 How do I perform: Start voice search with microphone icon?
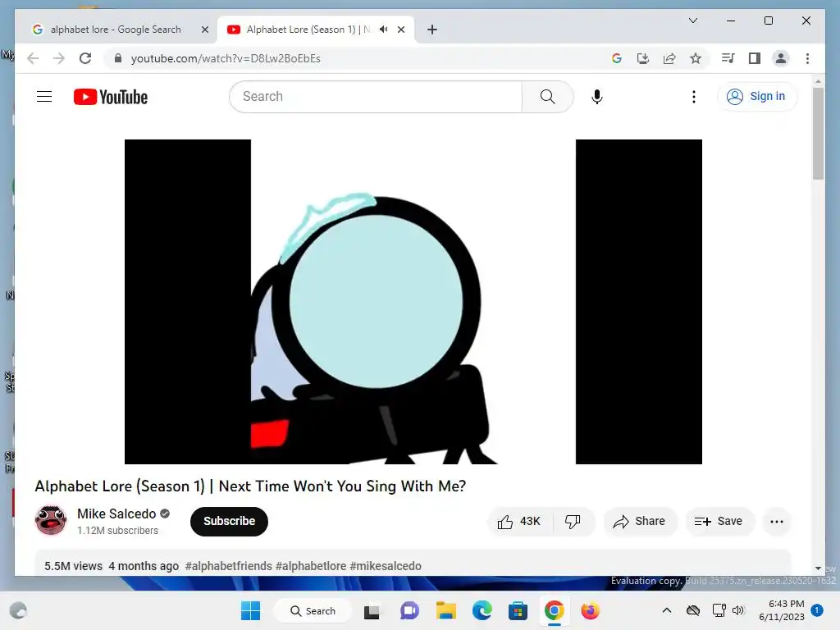[597, 97]
